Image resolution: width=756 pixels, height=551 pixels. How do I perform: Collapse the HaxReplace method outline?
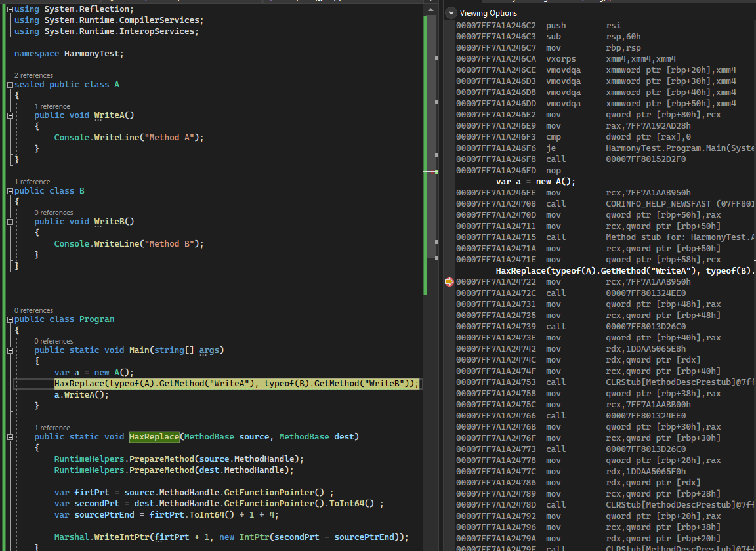point(10,438)
